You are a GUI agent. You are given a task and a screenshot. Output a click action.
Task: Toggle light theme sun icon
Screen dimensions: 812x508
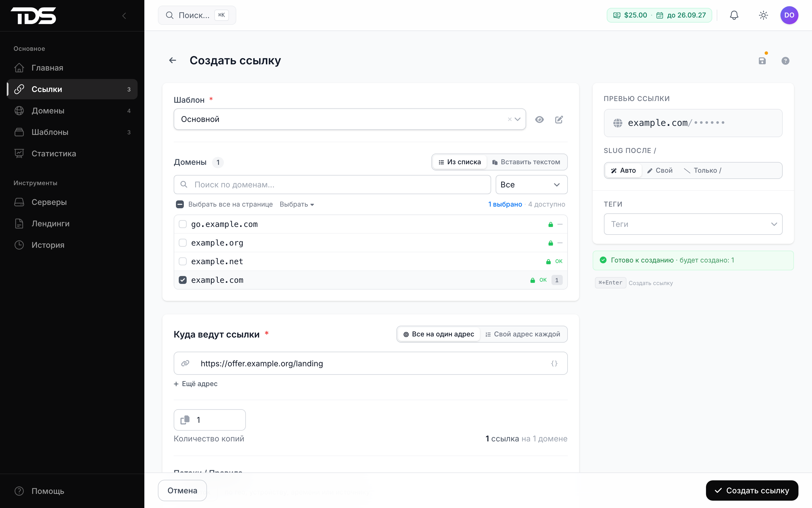(x=763, y=15)
